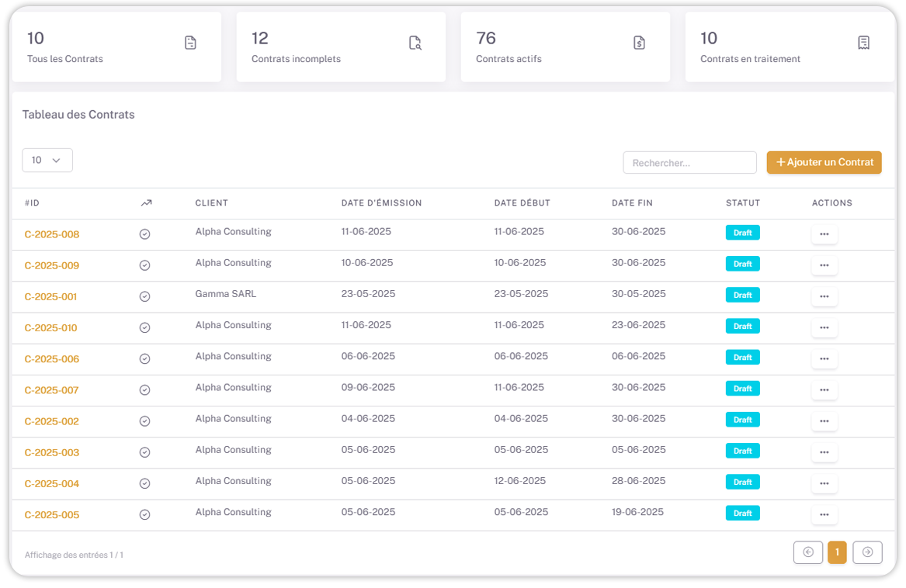The width and height of the screenshot is (906, 588).
Task: Open contract link C-2025-002
Action: pyautogui.click(x=51, y=421)
